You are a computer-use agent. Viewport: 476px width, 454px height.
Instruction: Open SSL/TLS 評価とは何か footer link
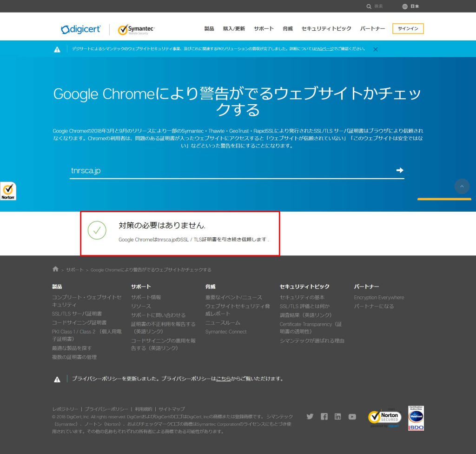click(304, 306)
